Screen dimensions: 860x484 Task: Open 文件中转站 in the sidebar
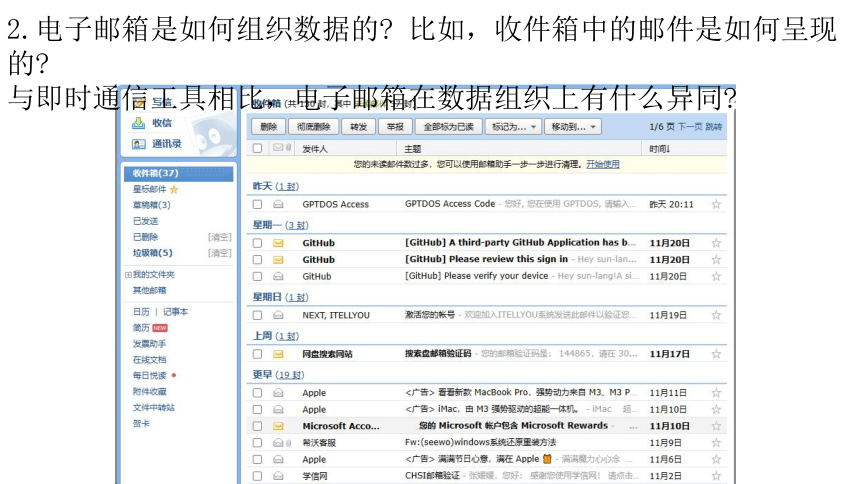point(154,408)
